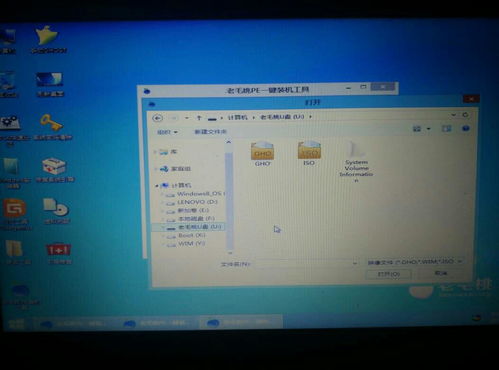The image size is (499, 370).
Task: Open the help icon in the dialog toolbar
Action: coord(466,129)
